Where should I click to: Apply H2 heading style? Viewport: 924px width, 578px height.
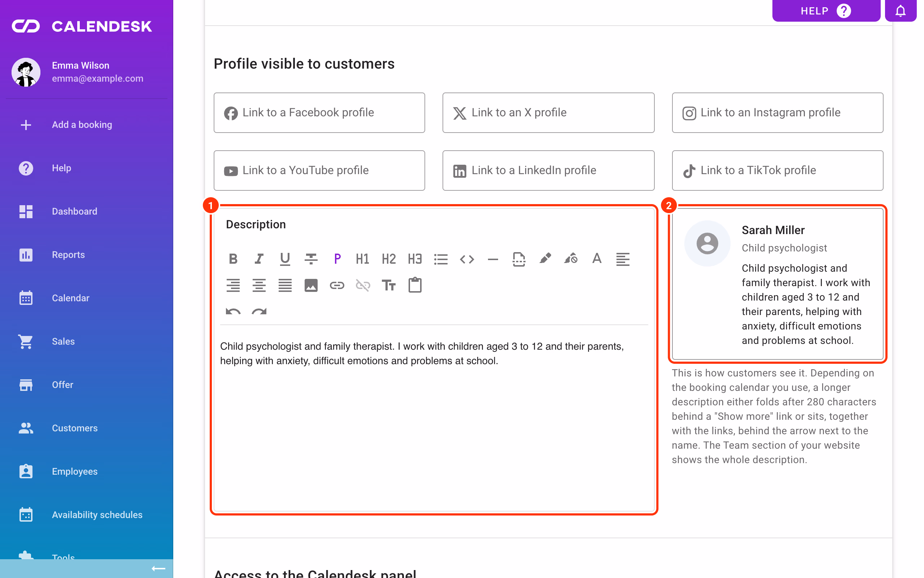(389, 259)
